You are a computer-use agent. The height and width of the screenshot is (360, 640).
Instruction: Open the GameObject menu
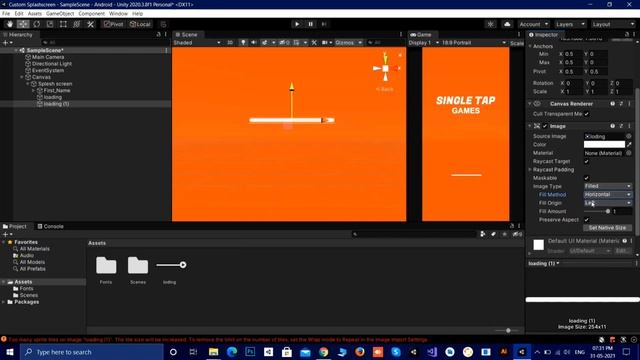60,13
